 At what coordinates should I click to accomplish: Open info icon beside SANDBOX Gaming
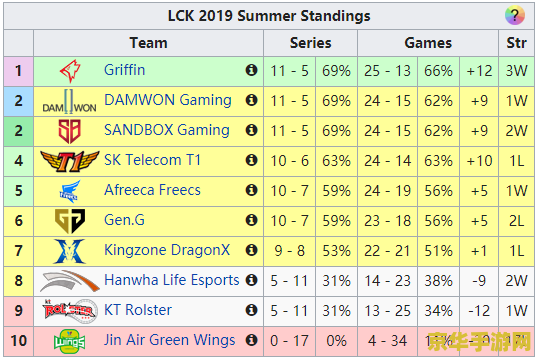click(251, 130)
